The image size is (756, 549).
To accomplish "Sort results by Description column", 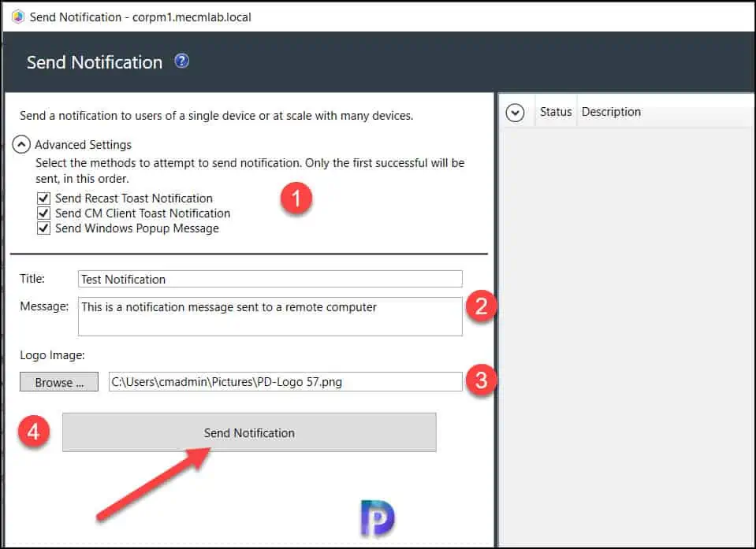I will point(611,112).
